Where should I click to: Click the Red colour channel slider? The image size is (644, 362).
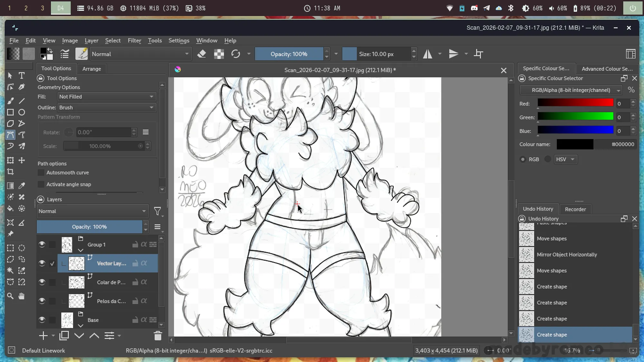coord(575,103)
